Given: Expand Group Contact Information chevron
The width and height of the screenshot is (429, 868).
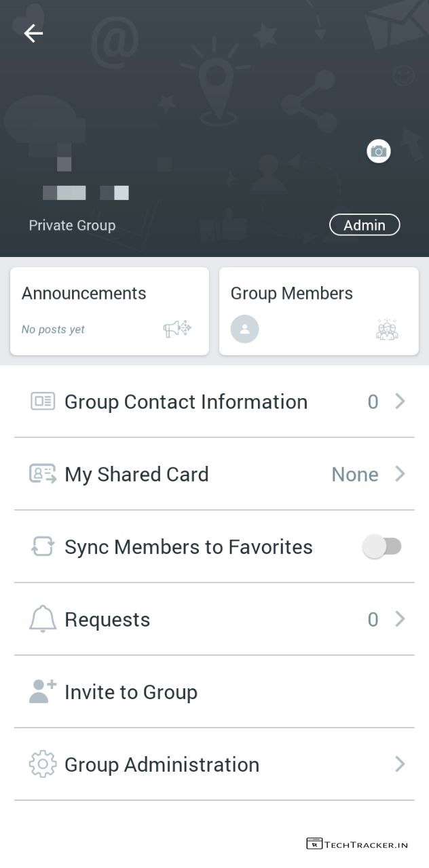Looking at the screenshot, I should pyautogui.click(x=400, y=401).
